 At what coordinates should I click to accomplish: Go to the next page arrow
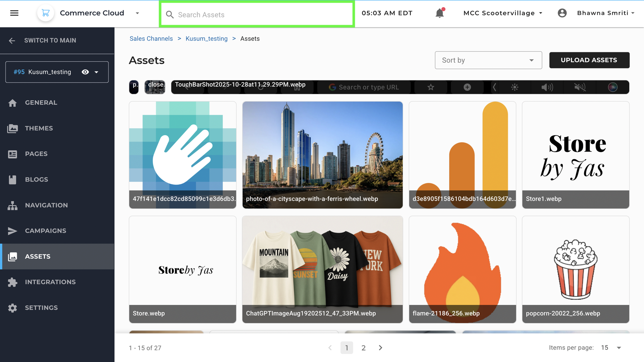tap(380, 348)
